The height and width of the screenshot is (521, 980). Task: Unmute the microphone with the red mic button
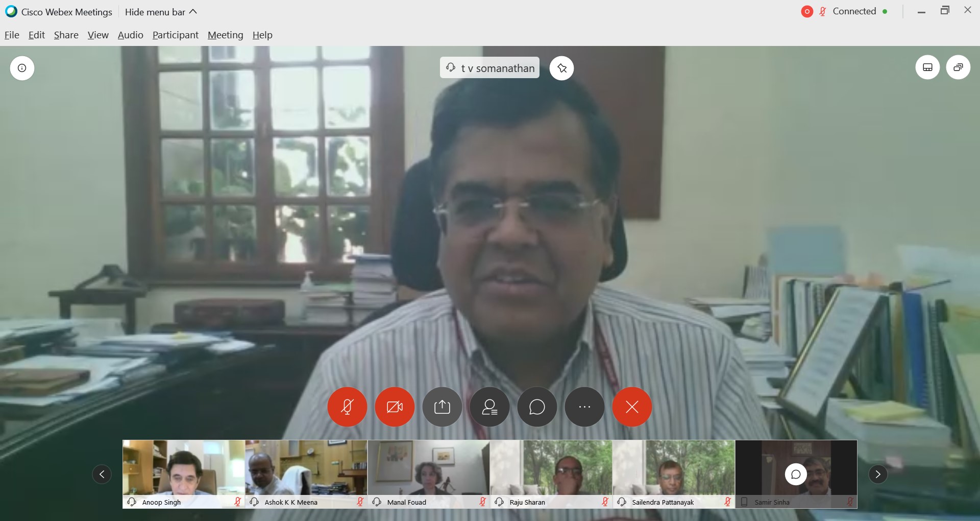347,407
